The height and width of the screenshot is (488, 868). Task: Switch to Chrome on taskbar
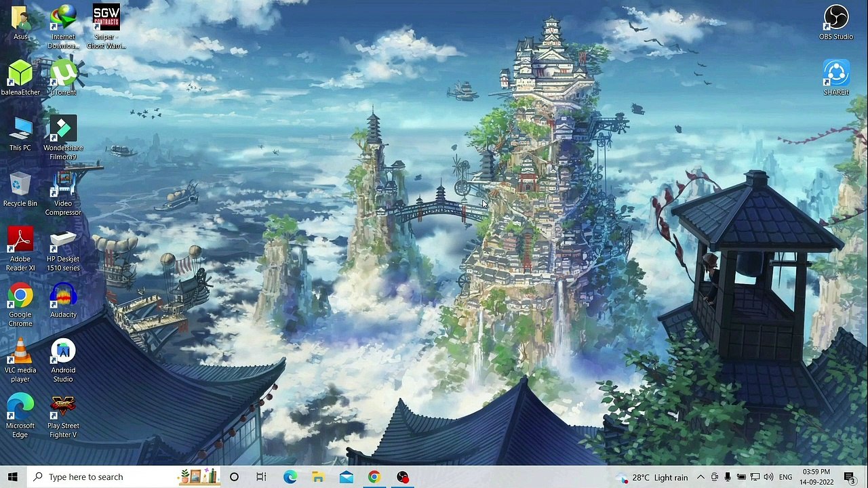click(374, 477)
